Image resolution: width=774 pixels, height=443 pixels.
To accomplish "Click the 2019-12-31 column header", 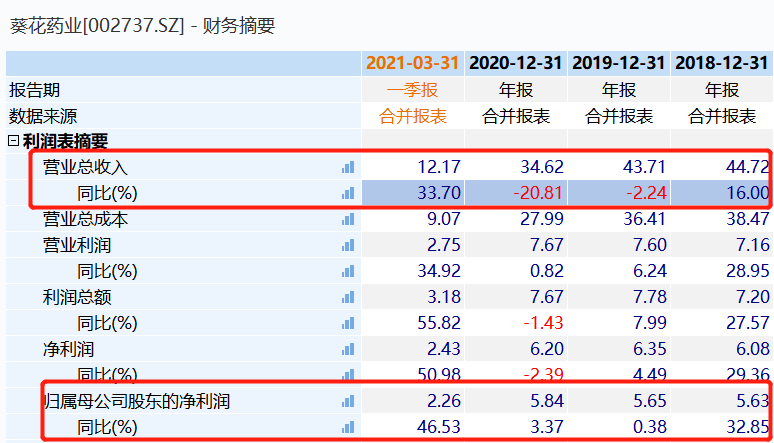I will pos(619,63).
